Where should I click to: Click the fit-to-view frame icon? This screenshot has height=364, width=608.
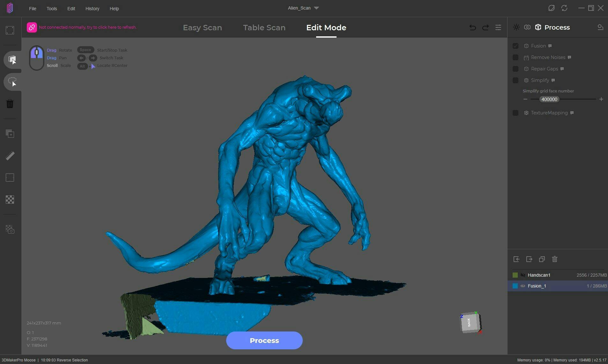(10, 30)
